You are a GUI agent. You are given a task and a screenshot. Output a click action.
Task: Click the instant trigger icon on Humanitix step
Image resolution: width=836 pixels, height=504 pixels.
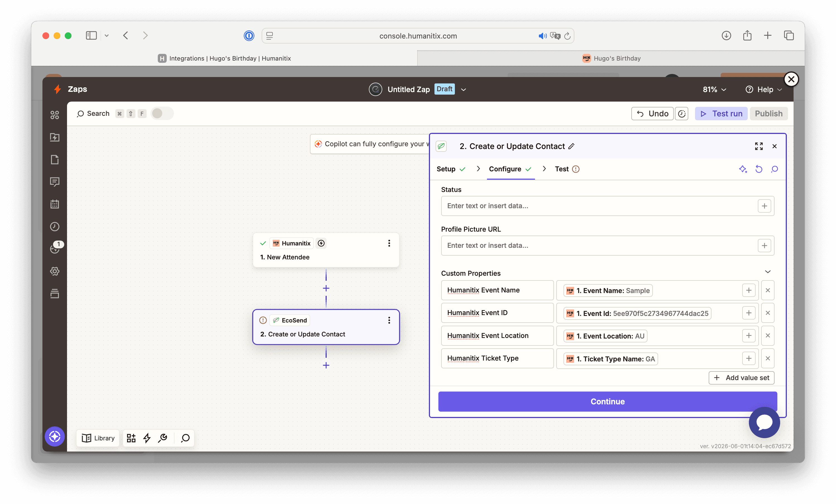click(x=321, y=243)
